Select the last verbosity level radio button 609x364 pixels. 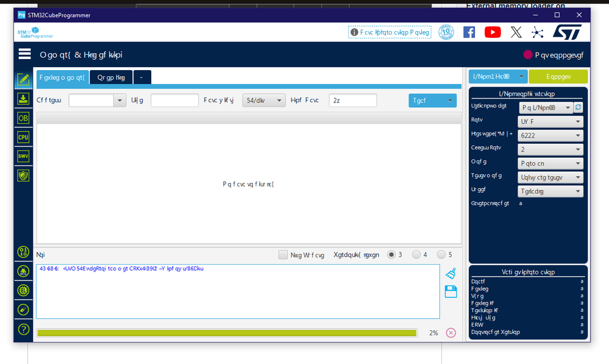tap(441, 254)
